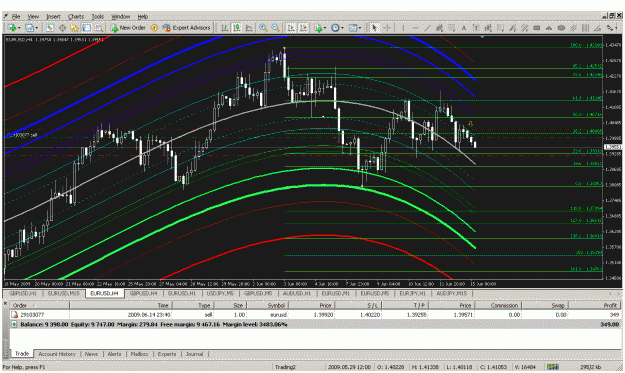Switch to the AUDUSD,H1 chart tab
625x373 pixels.
[297, 293]
